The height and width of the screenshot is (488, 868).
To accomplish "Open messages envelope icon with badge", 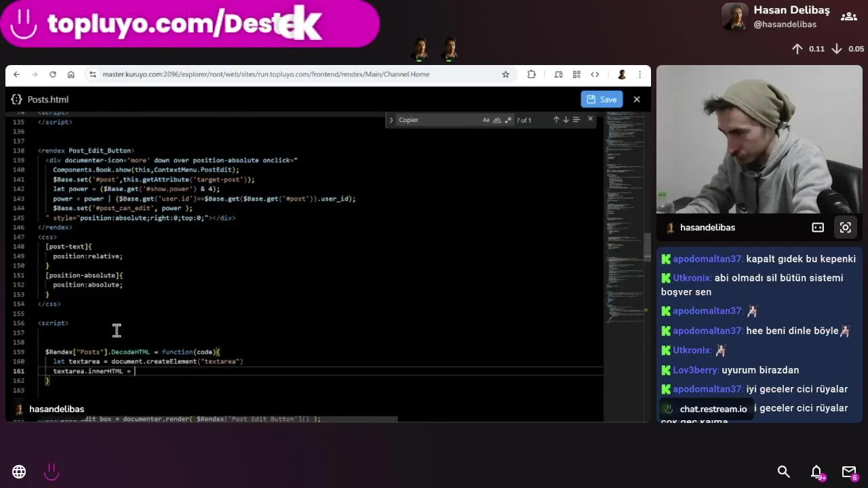I will 849,472.
